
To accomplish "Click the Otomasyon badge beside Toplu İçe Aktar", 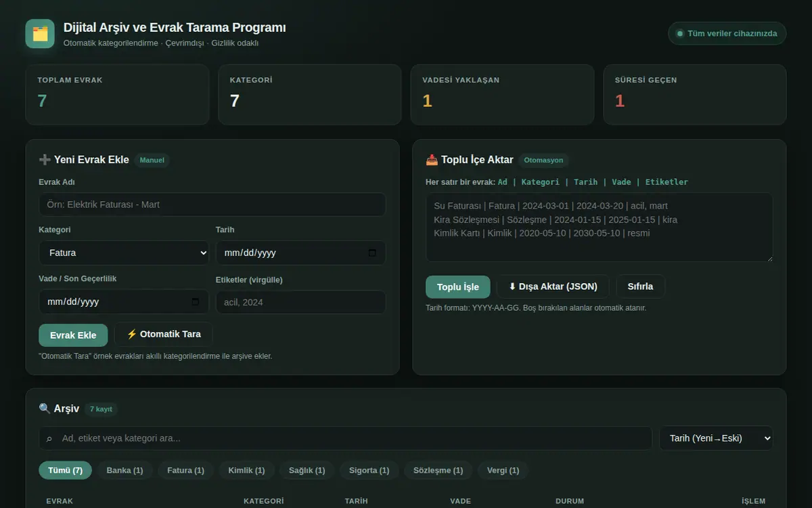I will [x=544, y=161].
